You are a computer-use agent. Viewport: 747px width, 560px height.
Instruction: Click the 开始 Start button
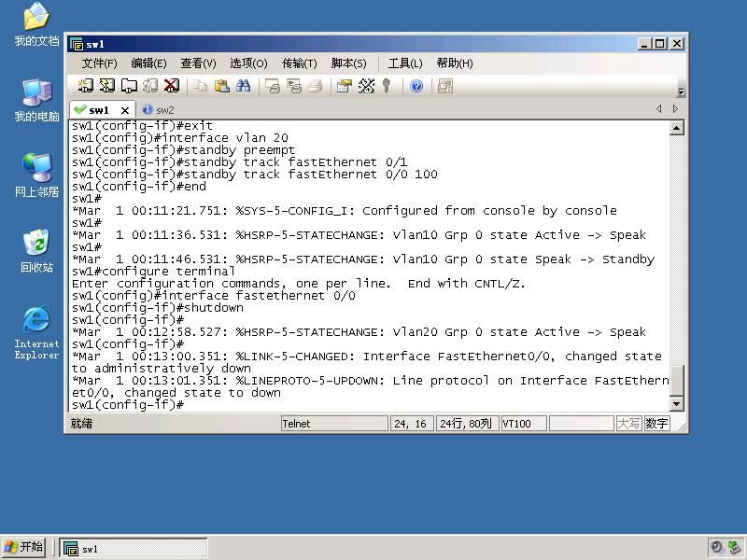click(23, 547)
